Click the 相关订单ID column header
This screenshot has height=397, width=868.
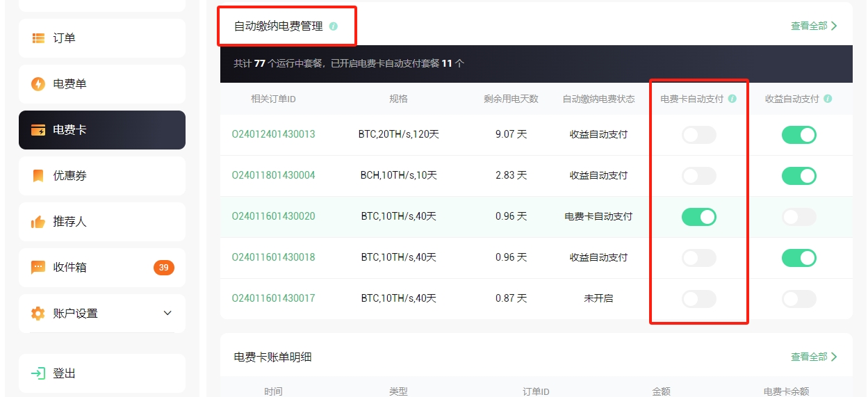[273, 99]
